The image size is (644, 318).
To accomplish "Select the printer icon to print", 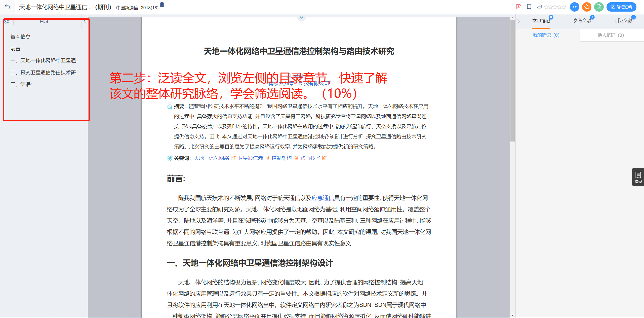I will click(x=539, y=7).
